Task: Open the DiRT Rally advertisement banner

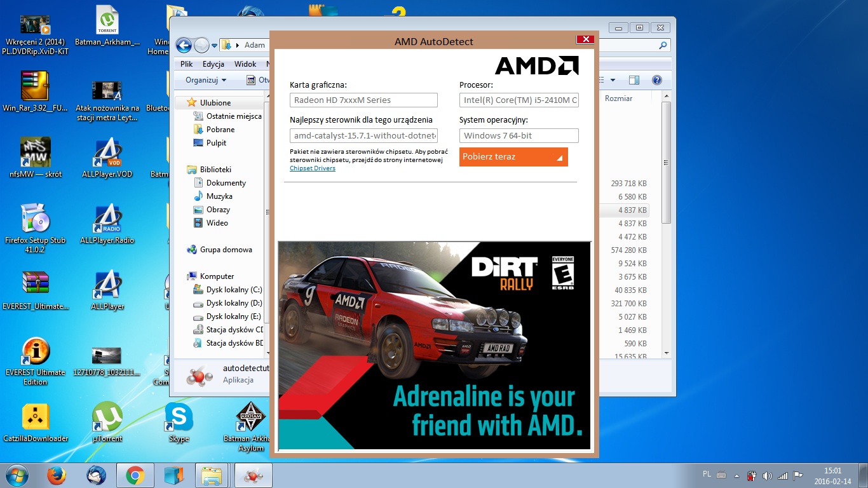Action: [x=435, y=346]
